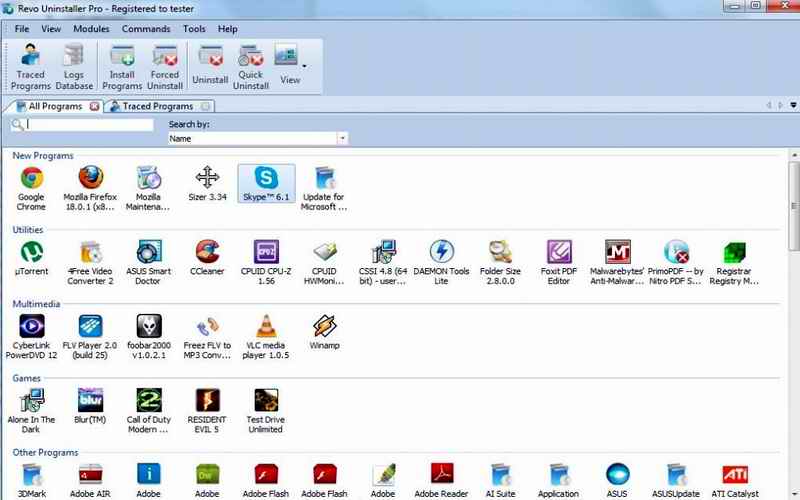Open the Logs Database tool
The image size is (800, 500).
(x=74, y=66)
